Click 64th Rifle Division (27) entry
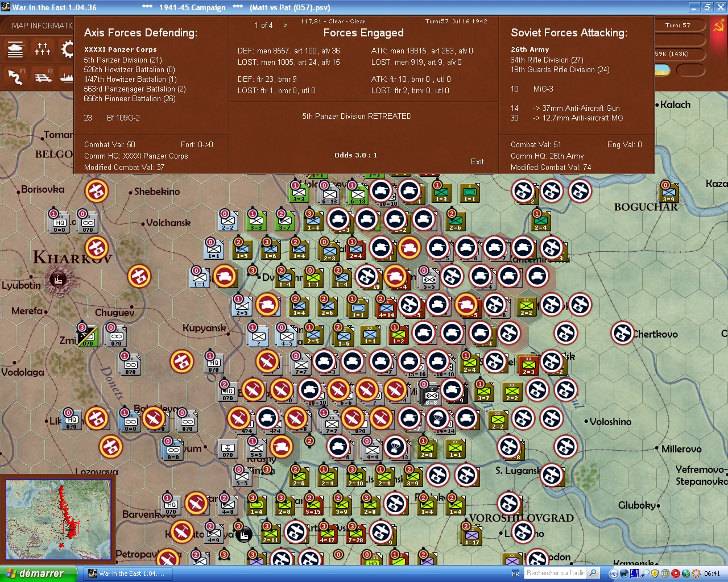This screenshot has width=728, height=582. coord(547,60)
